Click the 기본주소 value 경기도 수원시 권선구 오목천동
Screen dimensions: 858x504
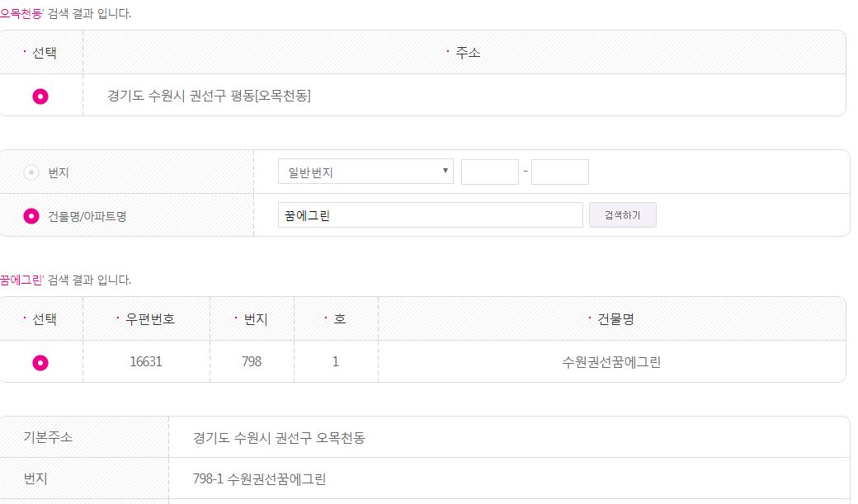279,437
